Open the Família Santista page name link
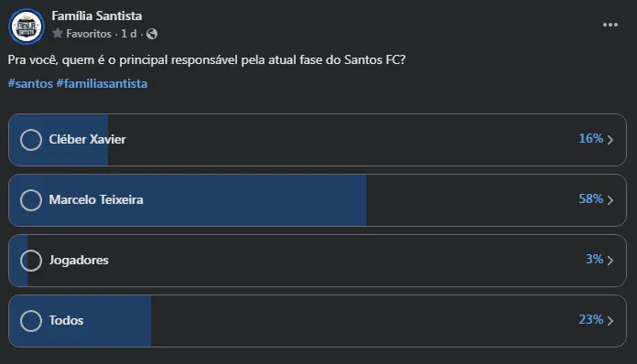Viewport: 637px width, 364px height. coord(97,16)
